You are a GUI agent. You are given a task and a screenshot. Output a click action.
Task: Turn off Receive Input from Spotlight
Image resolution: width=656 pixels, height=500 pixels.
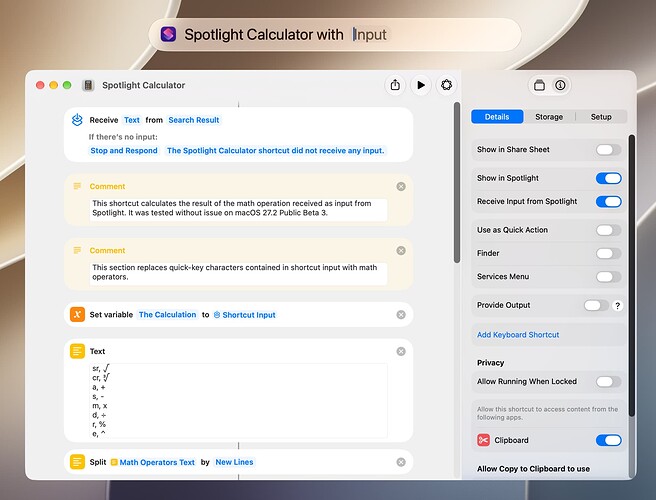click(608, 202)
